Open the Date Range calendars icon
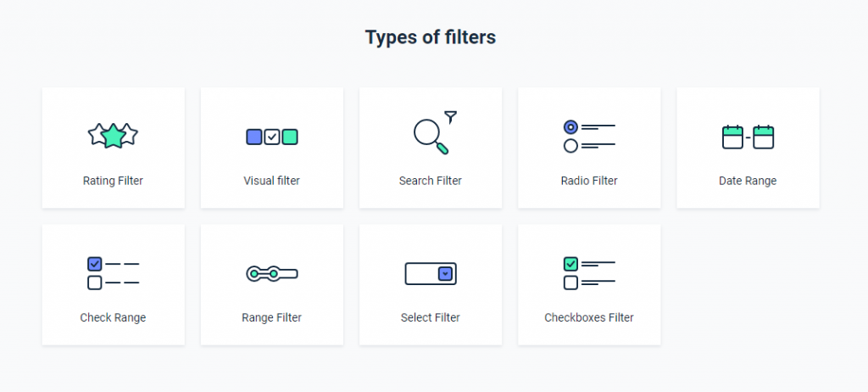 click(x=748, y=137)
